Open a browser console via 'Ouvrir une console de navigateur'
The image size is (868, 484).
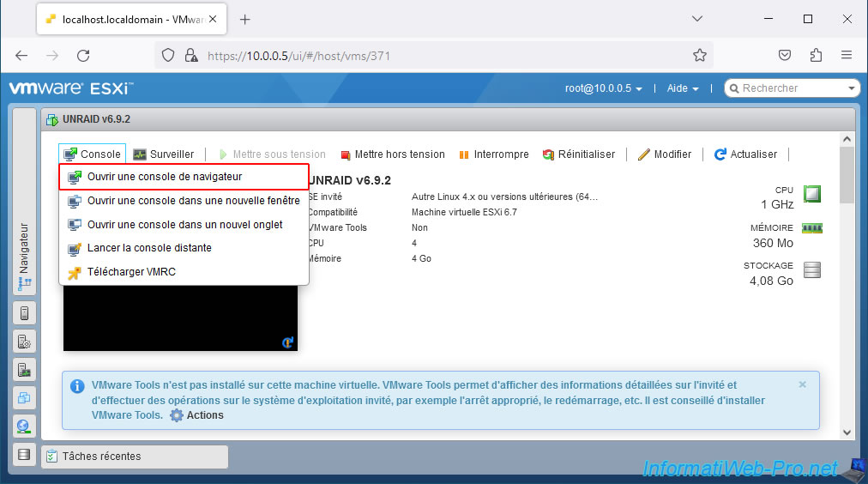click(x=164, y=177)
